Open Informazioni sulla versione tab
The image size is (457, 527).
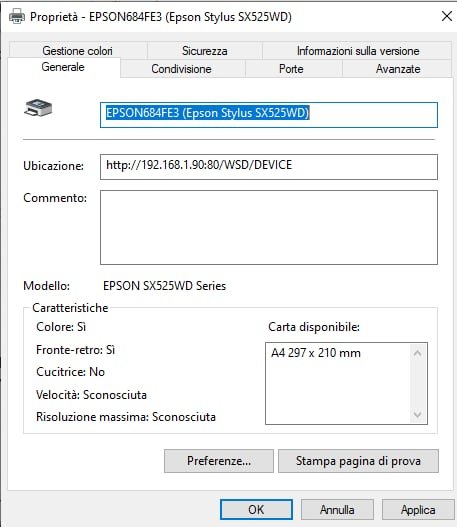point(358,51)
